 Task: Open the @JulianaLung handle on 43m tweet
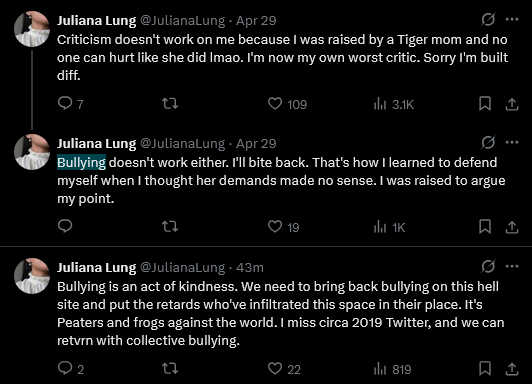[x=183, y=268]
